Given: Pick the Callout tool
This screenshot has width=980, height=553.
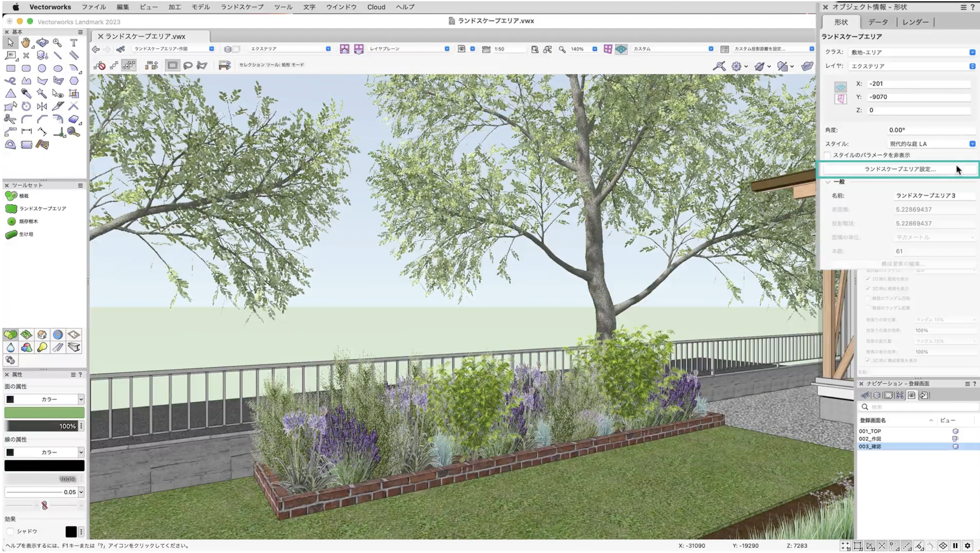Looking at the screenshot, I should (10, 55).
